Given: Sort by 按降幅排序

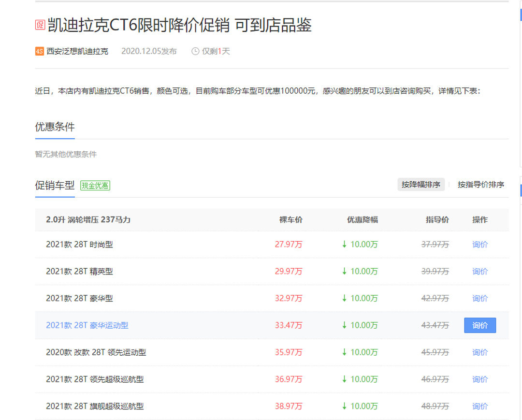Looking at the screenshot, I should tap(420, 185).
